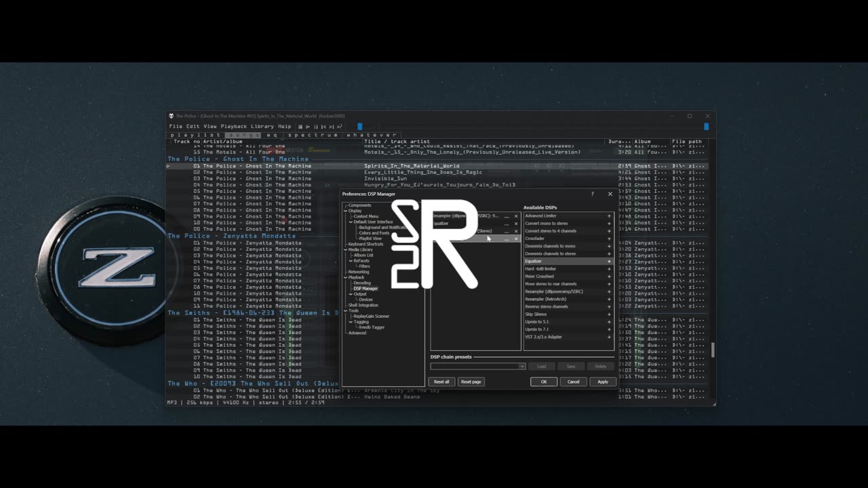Select Equalizer in Available DSPs list

coord(568,261)
